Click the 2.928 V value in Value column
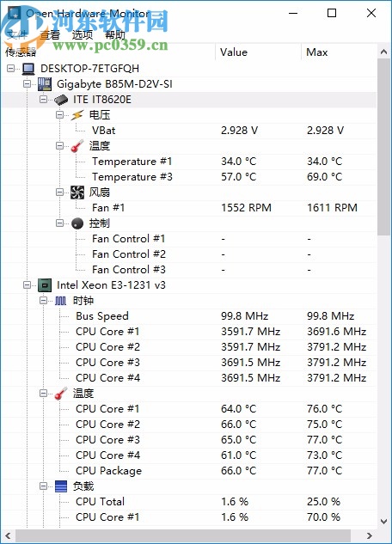The width and height of the screenshot is (392, 544). click(239, 131)
